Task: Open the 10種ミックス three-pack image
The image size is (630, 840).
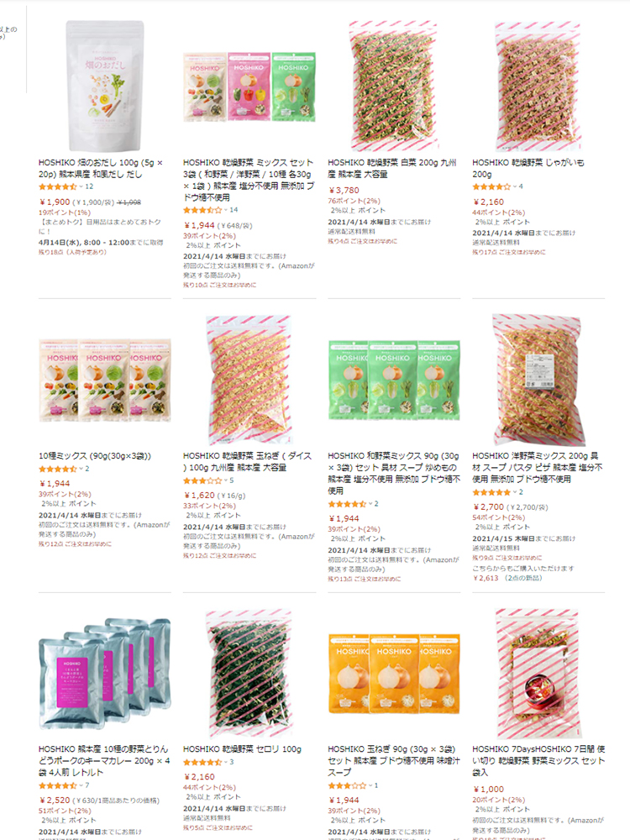Action: [105, 380]
